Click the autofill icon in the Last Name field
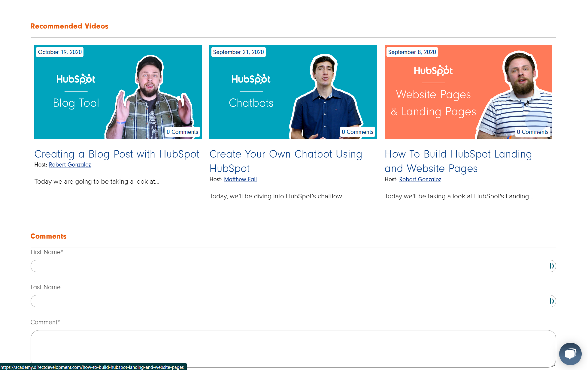Viewport: 588px width, 370px height. (552, 301)
